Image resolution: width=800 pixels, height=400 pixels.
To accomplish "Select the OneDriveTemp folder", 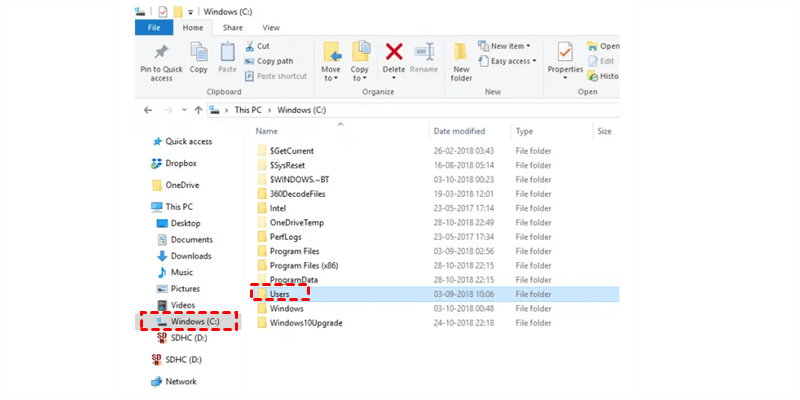I will pyautogui.click(x=290, y=222).
